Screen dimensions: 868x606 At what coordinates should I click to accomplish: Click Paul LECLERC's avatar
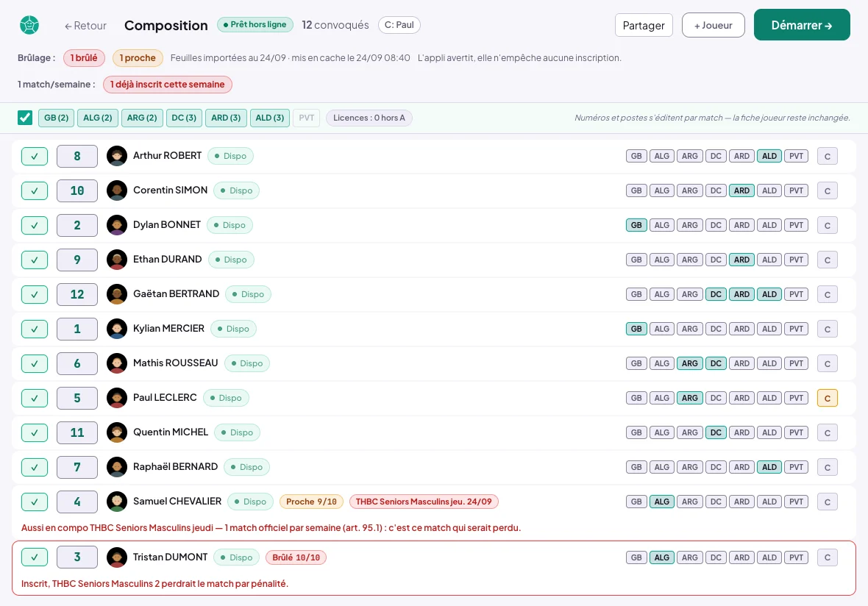117,398
